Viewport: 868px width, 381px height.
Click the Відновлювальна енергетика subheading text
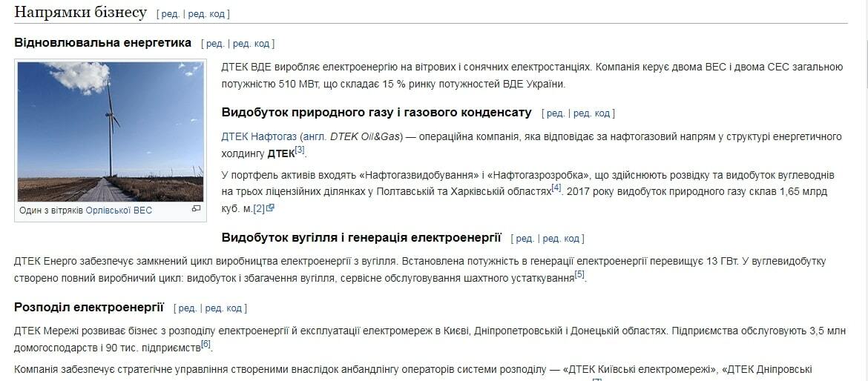click(103, 42)
